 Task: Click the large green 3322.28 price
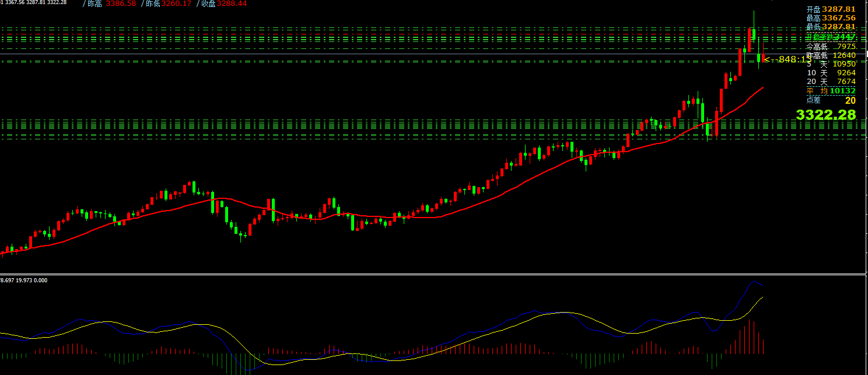tap(825, 115)
